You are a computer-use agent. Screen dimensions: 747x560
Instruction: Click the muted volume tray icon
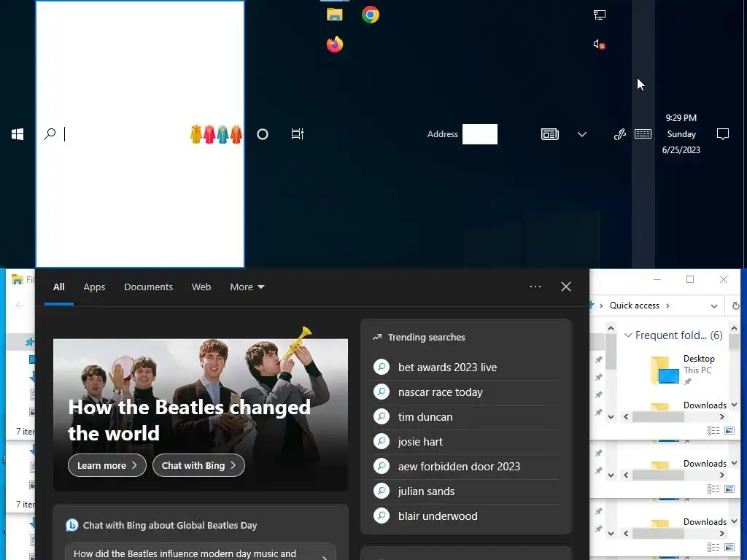[600, 44]
